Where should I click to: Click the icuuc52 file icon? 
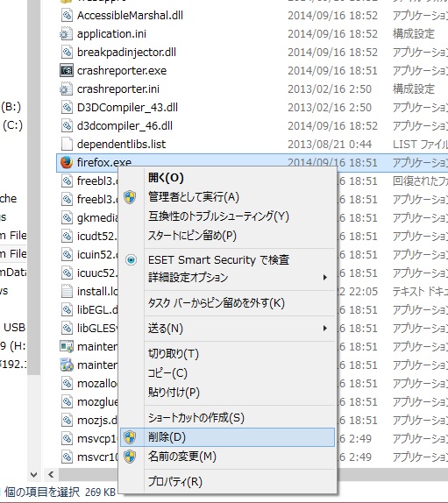[67, 273]
